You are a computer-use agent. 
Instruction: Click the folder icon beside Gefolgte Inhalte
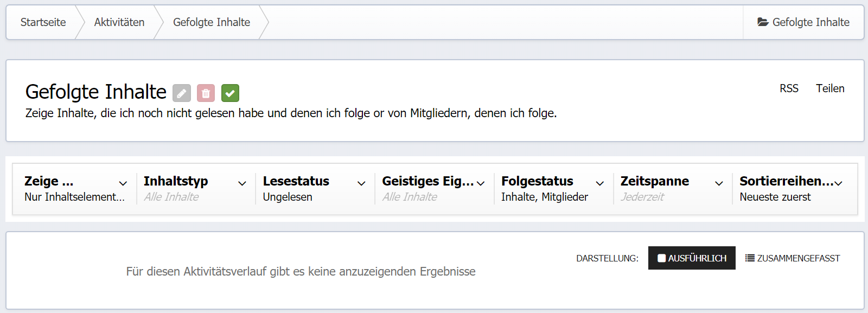coord(763,22)
